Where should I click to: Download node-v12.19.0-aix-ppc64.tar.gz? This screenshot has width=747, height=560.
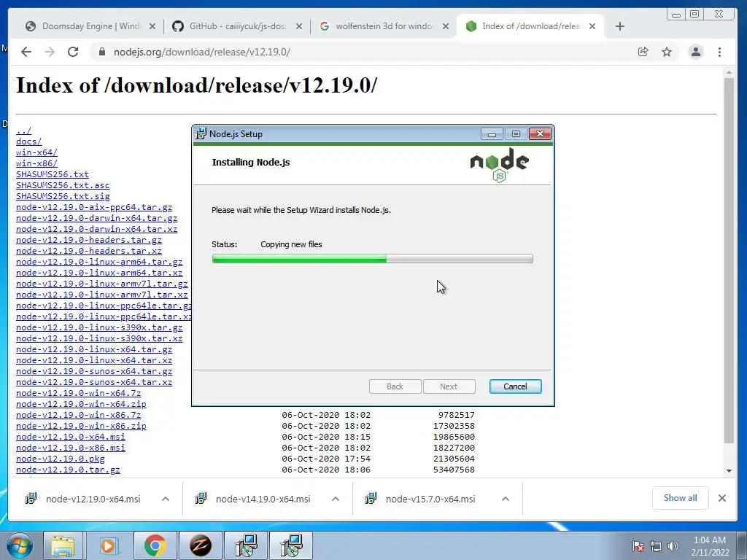tap(94, 207)
